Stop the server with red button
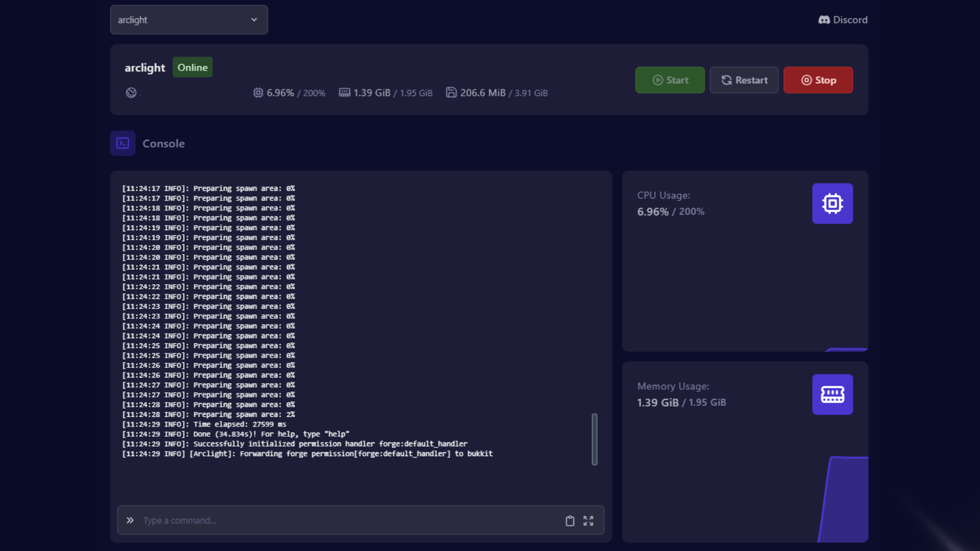This screenshot has height=551, width=980. point(818,80)
